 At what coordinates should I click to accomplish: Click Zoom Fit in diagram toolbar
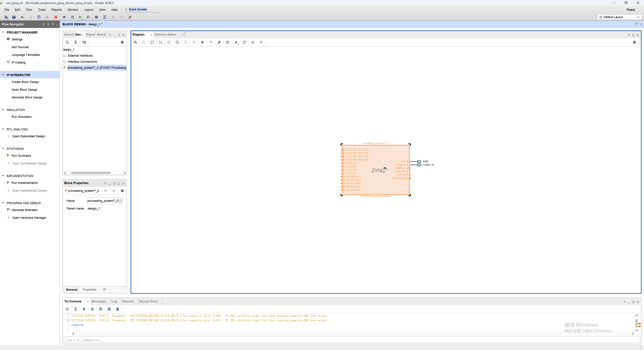[152, 42]
